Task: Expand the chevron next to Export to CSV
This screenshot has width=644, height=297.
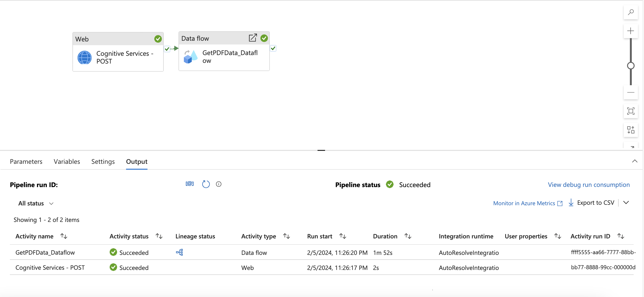Action: [x=626, y=202]
